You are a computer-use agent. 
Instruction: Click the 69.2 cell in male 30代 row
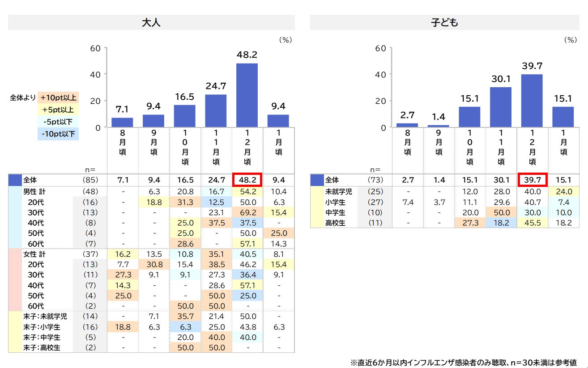coord(247,212)
